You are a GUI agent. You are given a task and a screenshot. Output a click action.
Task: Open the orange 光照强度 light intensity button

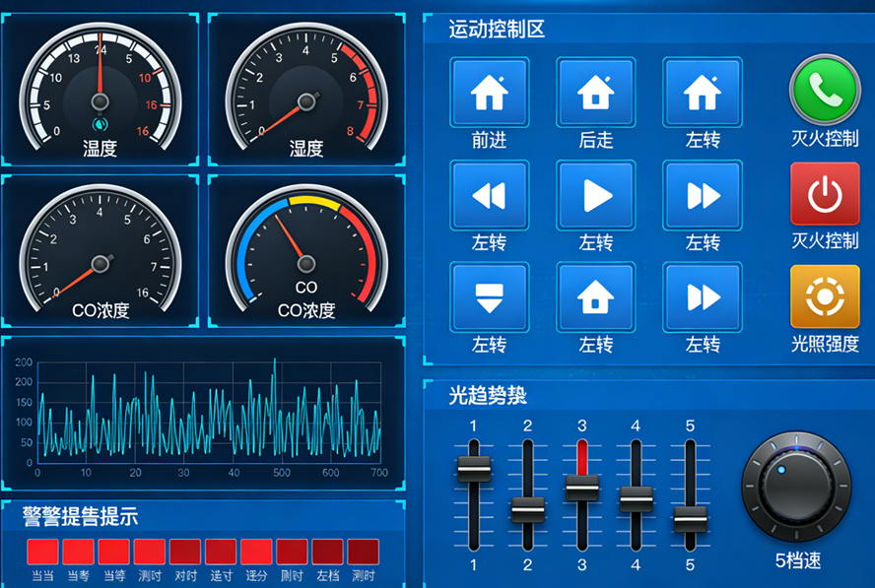tap(824, 297)
